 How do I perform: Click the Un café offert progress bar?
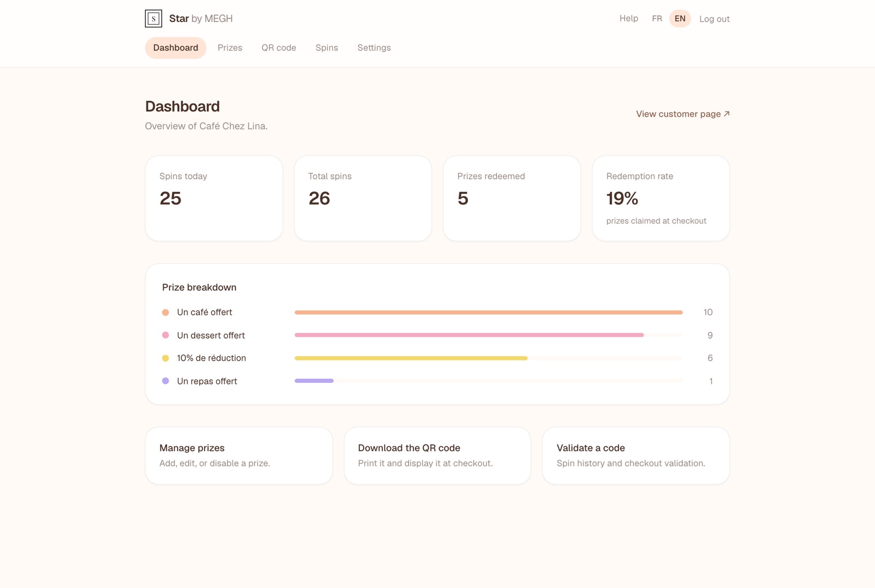[x=488, y=312]
